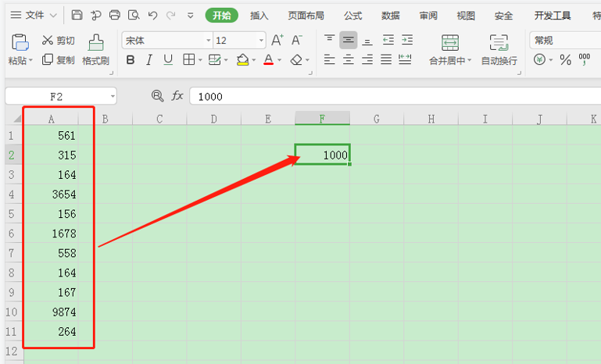The height and width of the screenshot is (364, 601).
Task: Click the Select All corner triangle
Action: pos(17,119)
